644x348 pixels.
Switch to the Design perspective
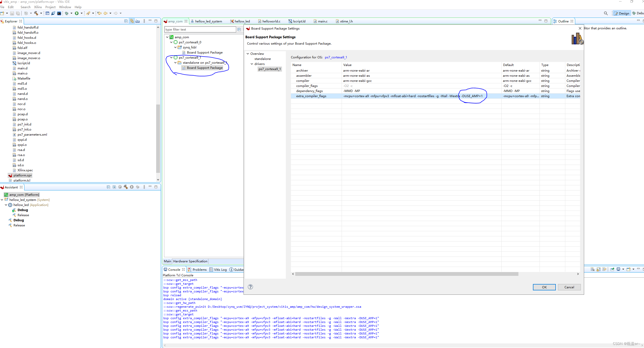(622, 13)
